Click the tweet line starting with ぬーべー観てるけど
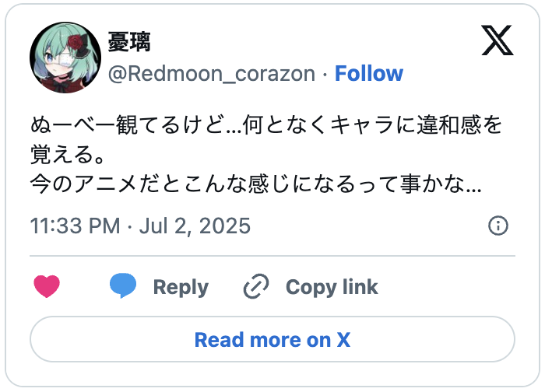 (266, 124)
